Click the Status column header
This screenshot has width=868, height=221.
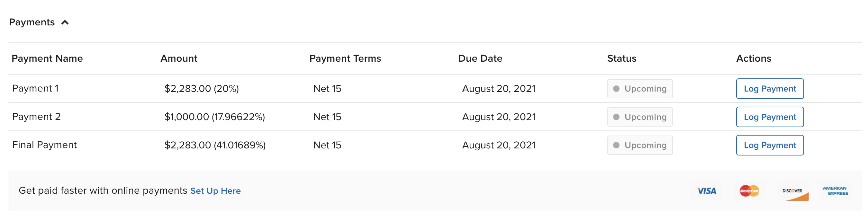point(622,58)
